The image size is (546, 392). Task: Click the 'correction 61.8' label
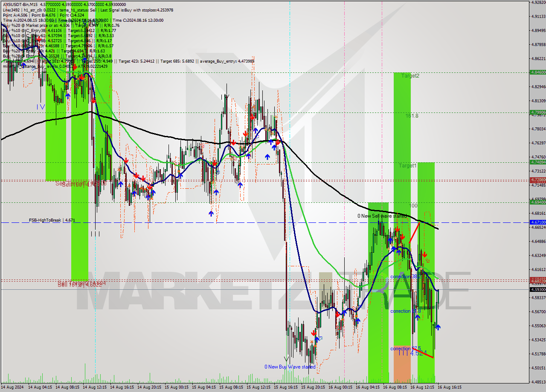tap(406, 311)
